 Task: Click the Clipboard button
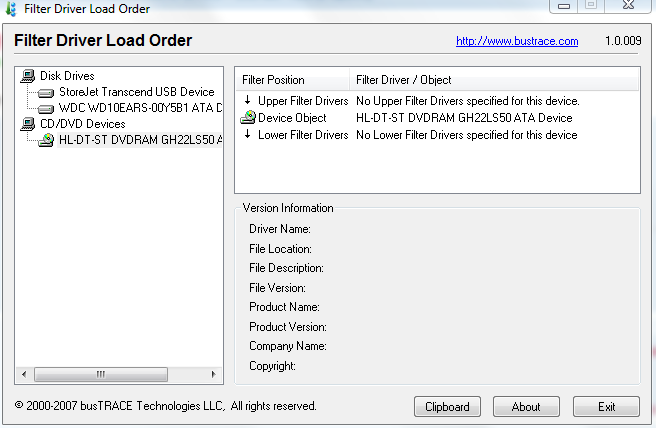[x=447, y=407]
